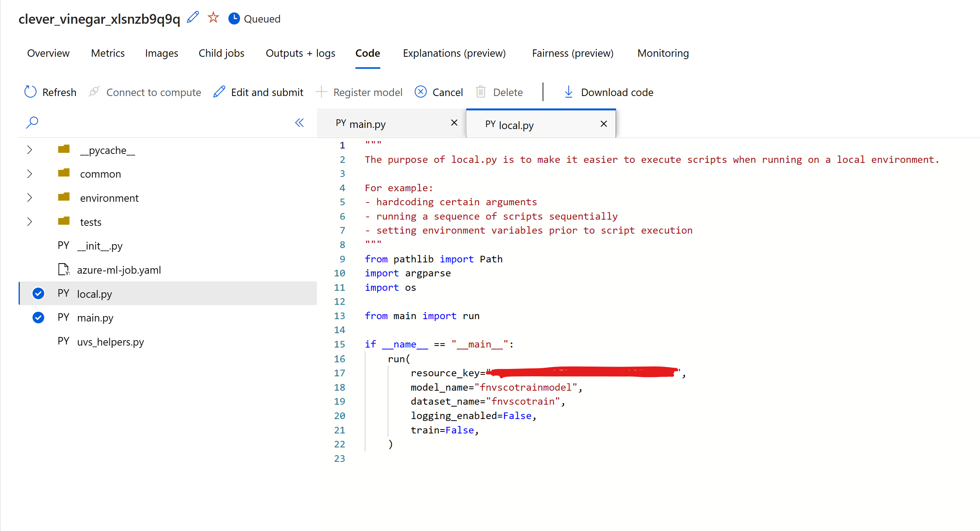This screenshot has height=531, width=980.
Task: Expand the tests folder
Action: pyautogui.click(x=30, y=222)
